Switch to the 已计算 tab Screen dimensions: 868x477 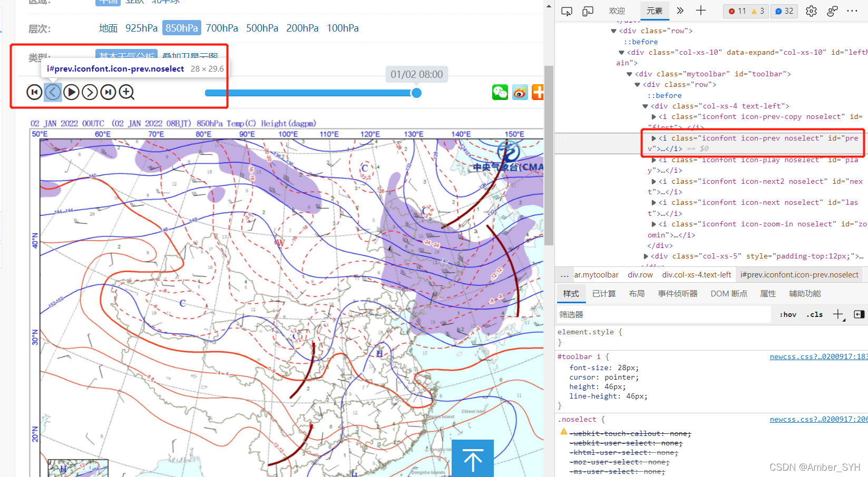pyautogui.click(x=604, y=294)
